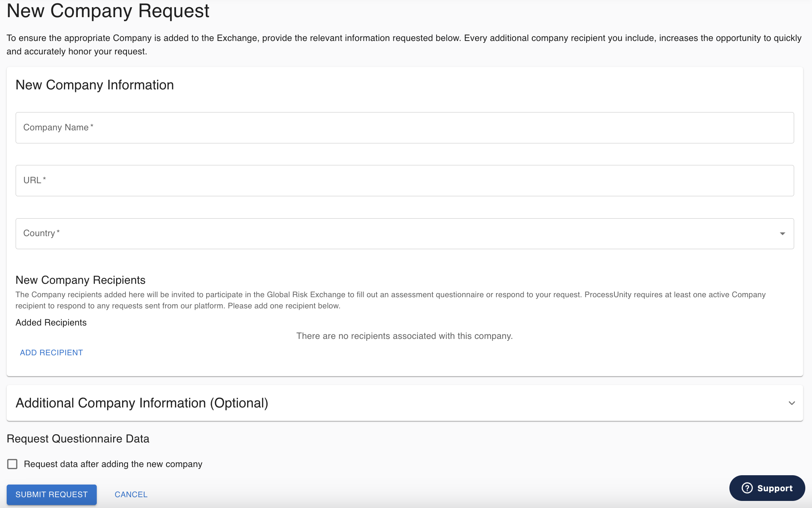This screenshot has width=812, height=508.
Task: Open the Support help widget
Action: (767, 488)
